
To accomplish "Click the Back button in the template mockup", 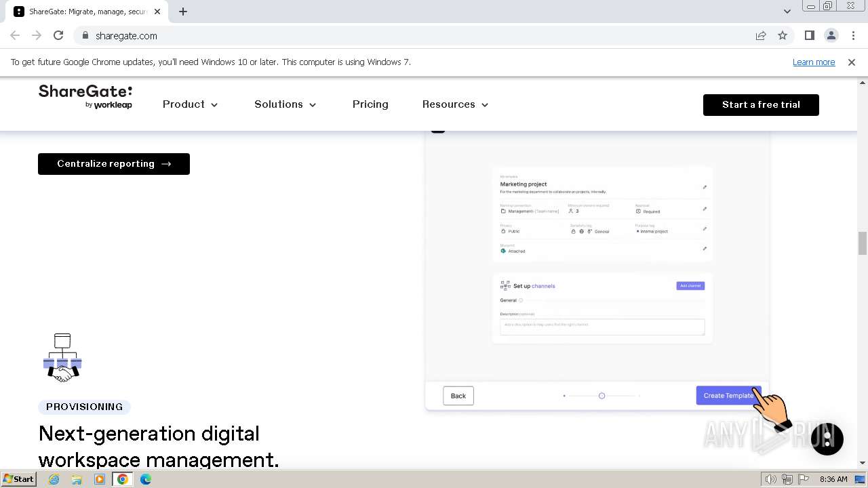I will [458, 396].
